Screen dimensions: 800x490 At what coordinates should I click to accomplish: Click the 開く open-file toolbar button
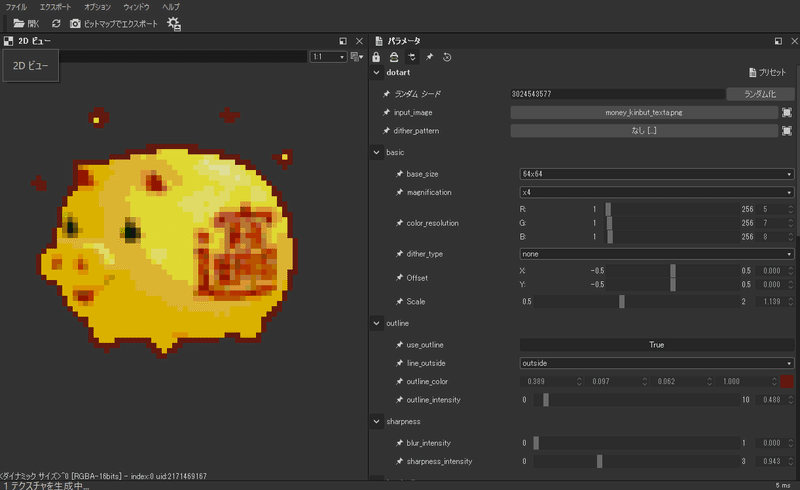point(26,23)
